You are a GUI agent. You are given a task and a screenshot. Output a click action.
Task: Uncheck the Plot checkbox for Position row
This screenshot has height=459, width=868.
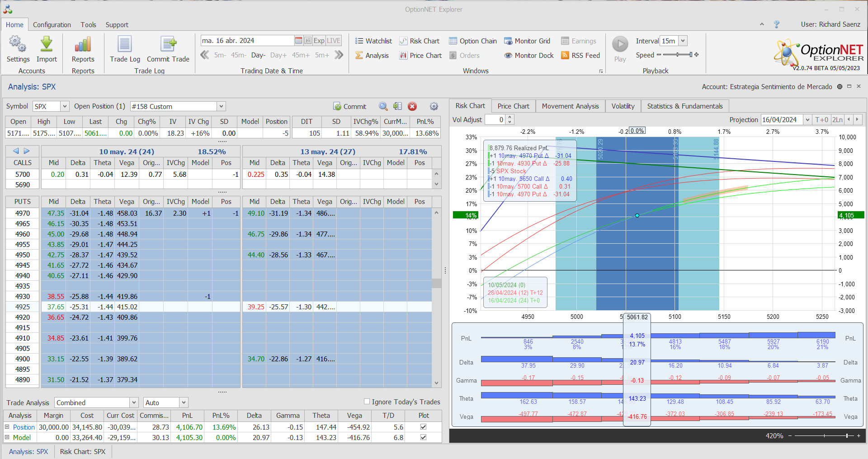423,427
